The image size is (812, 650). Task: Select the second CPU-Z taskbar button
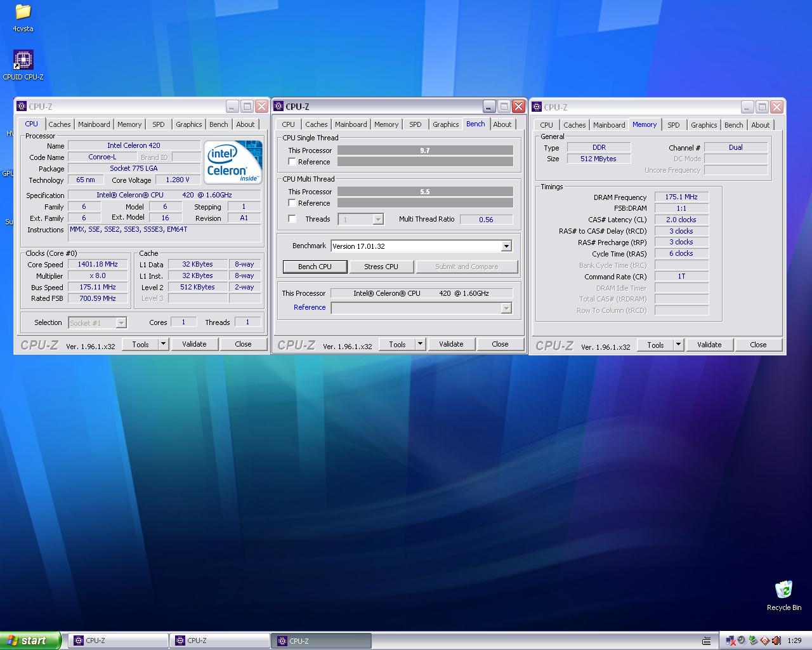219,641
